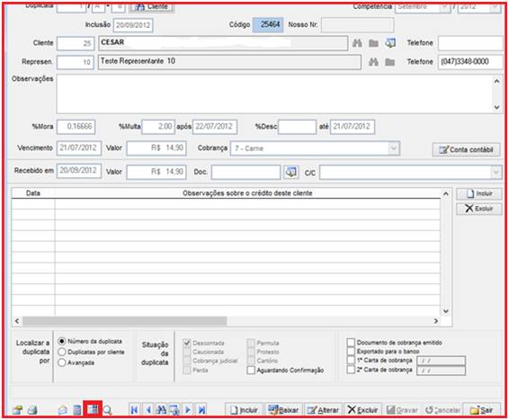
Task: Open the folder icon in Cliente row
Action: pyautogui.click(x=373, y=43)
